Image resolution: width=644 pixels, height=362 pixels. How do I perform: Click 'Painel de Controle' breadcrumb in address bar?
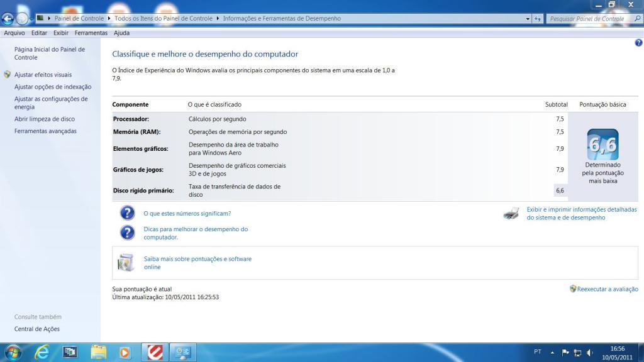tap(79, 18)
